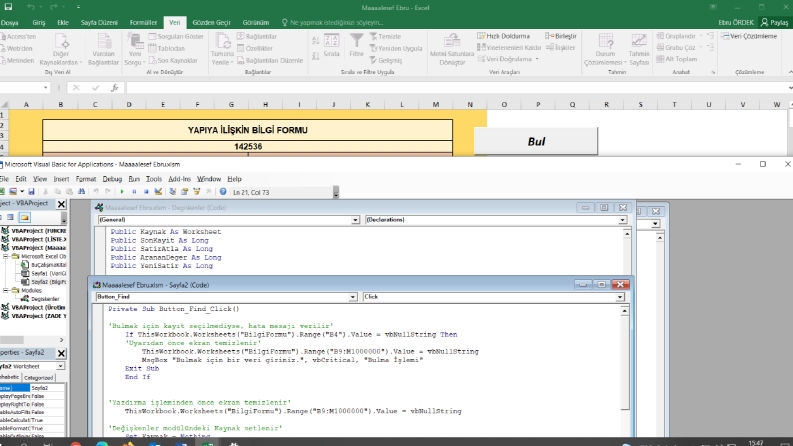The height and width of the screenshot is (446, 793).
Task: Click Paylaş share button
Action: click(775, 23)
